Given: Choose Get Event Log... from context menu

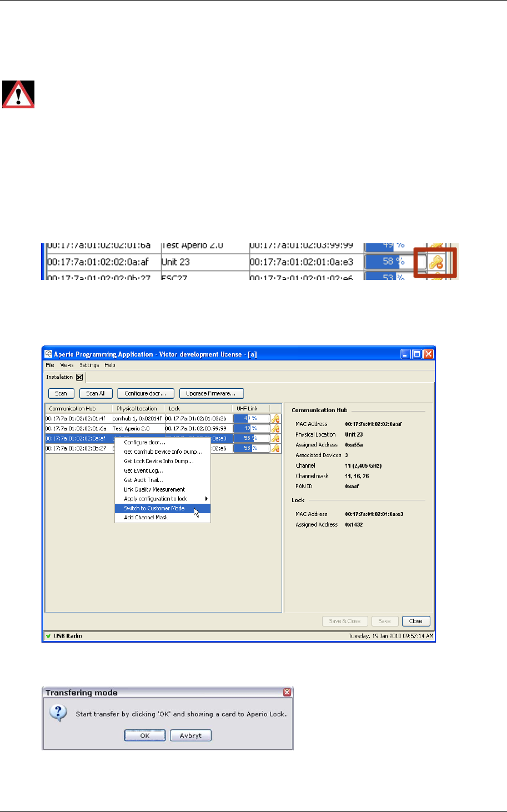Looking at the screenshot, I should pos(162,470).
